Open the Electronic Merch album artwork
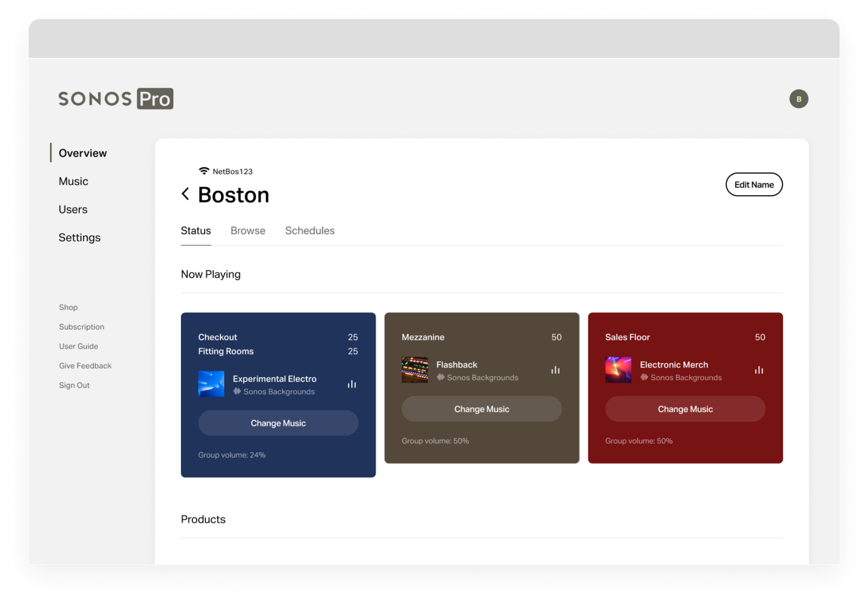868x602 pixels. tap(618, 370)
